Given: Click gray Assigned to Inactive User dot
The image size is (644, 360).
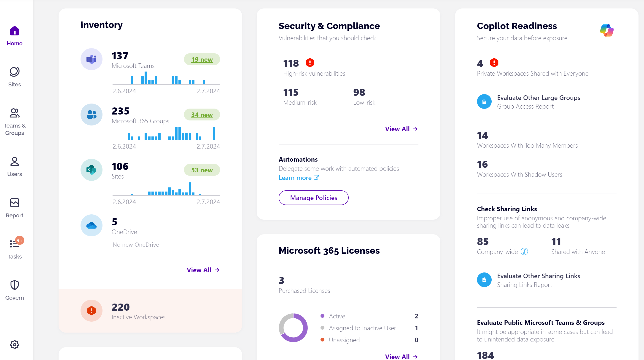Looking at the screenshot, I should (x=323, y=328).
